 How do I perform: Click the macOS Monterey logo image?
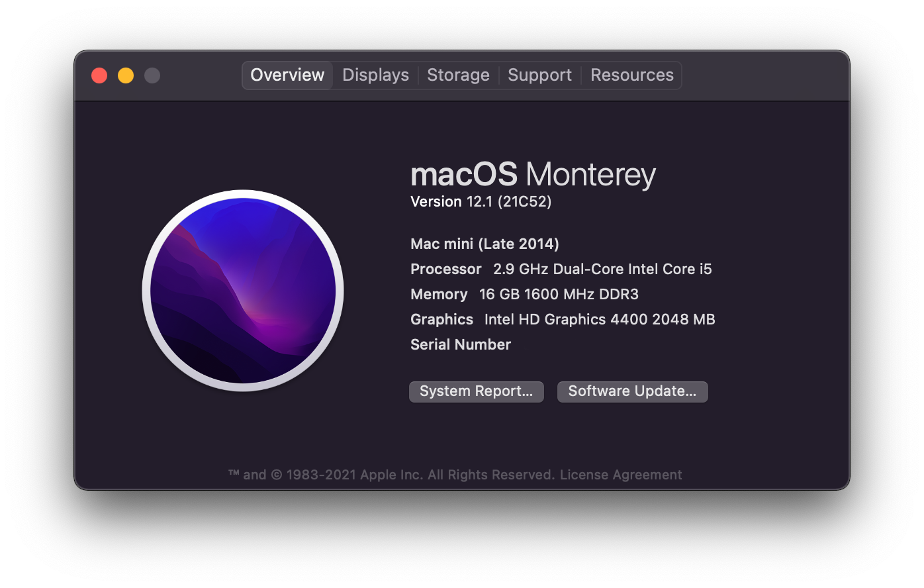coord(243,291)
